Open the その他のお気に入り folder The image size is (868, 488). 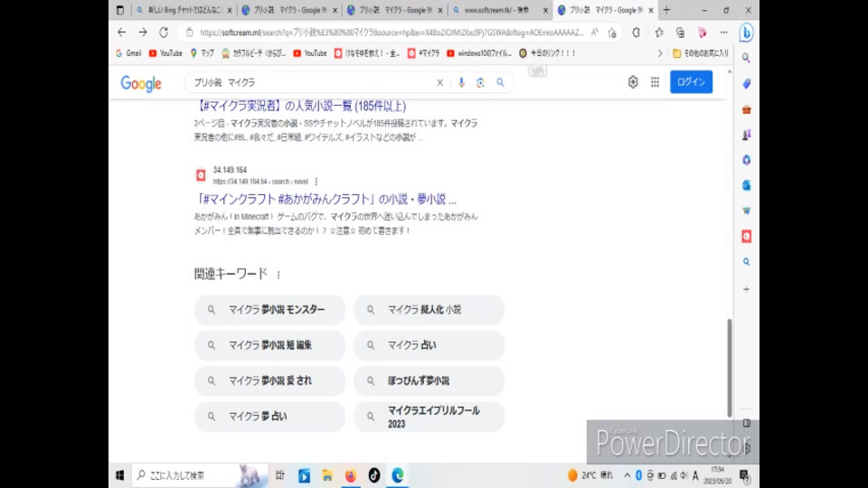(x=701, y=53)
